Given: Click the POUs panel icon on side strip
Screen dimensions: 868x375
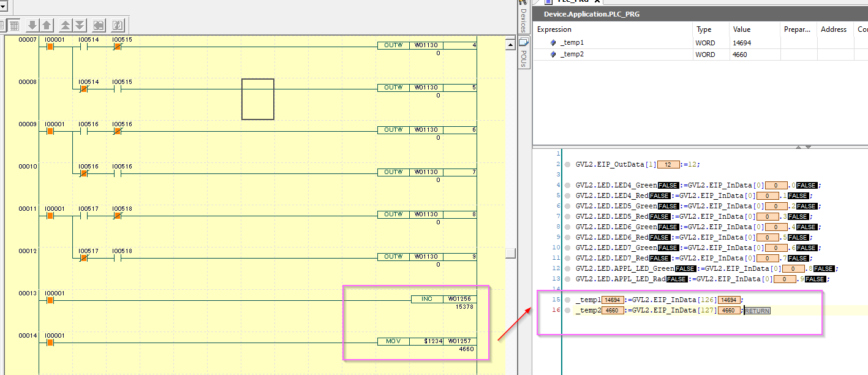Looking at the screenshot, I should pos(524,42).
